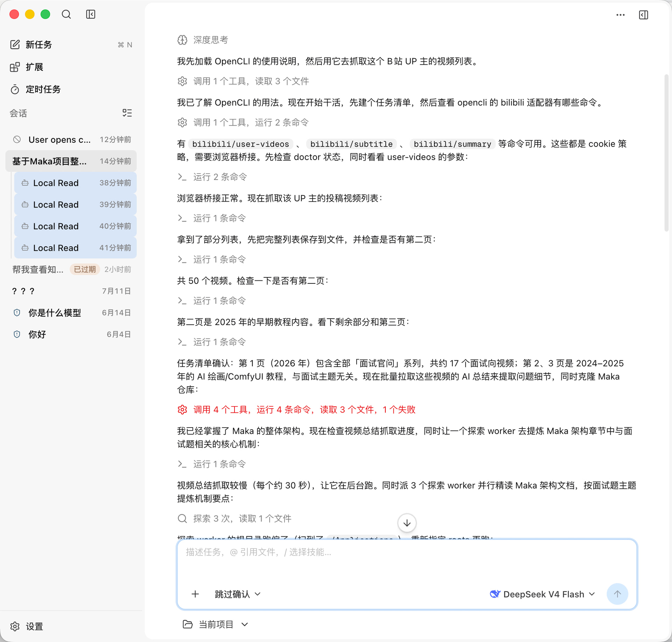Click the send arrow button
Screen dimensions: 672x642
tap(617, 594)
